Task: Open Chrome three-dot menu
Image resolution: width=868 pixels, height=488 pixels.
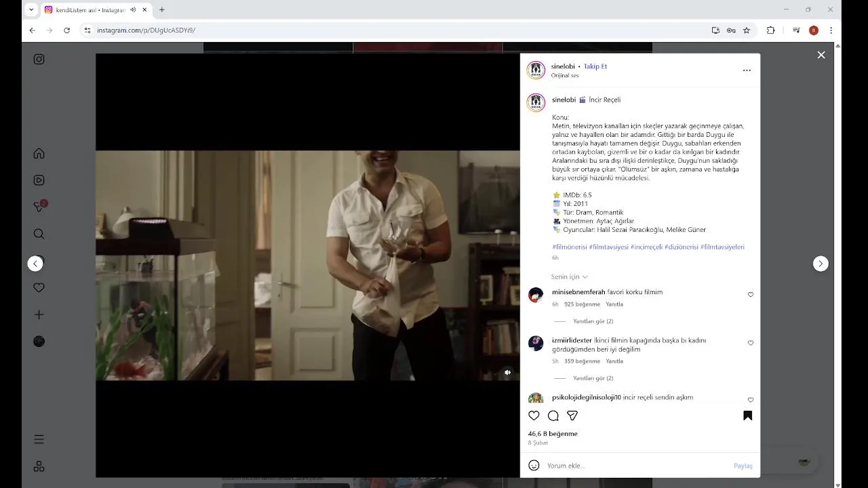Action: point(831,30)
